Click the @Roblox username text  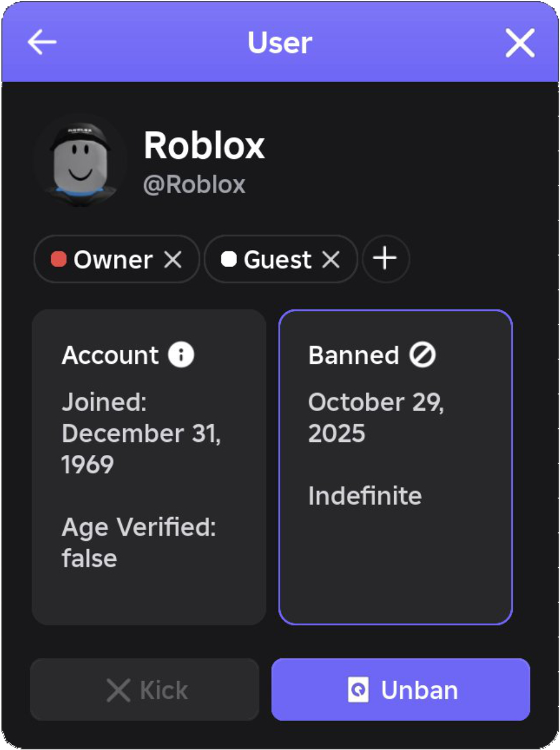194,185
